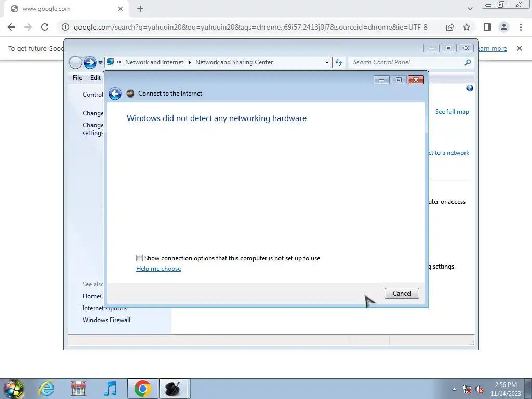Open the clock showing 2:56 PM
The width and height of the screenshot is (532, 399).
pyautogui.click(x=506, y=389)
